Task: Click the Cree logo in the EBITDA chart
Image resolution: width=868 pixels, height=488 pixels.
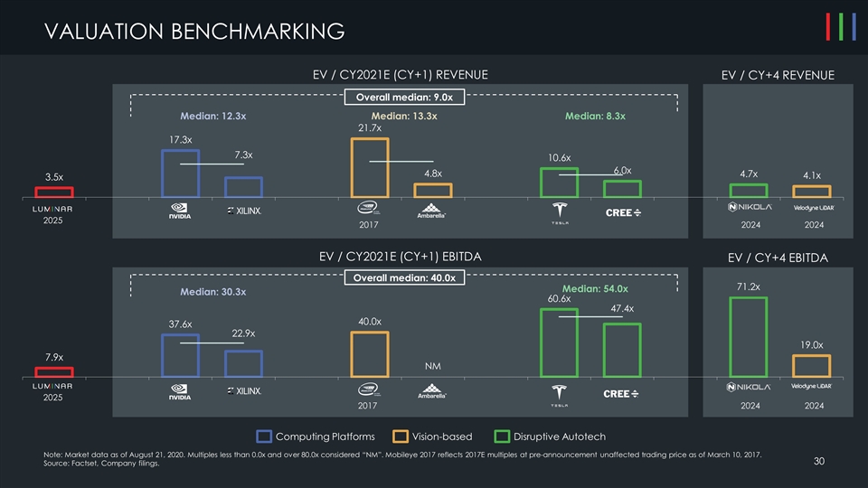Action: (x=621, y=393)
